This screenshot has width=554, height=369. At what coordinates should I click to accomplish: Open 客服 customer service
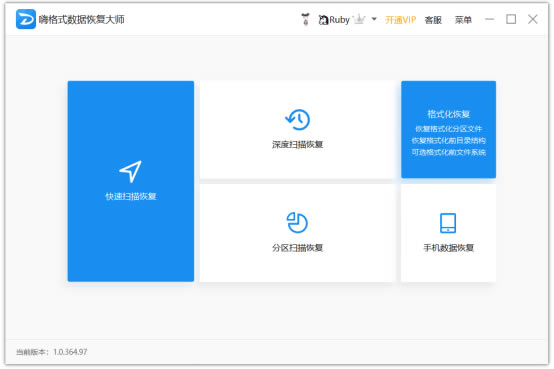pos(433,20)
